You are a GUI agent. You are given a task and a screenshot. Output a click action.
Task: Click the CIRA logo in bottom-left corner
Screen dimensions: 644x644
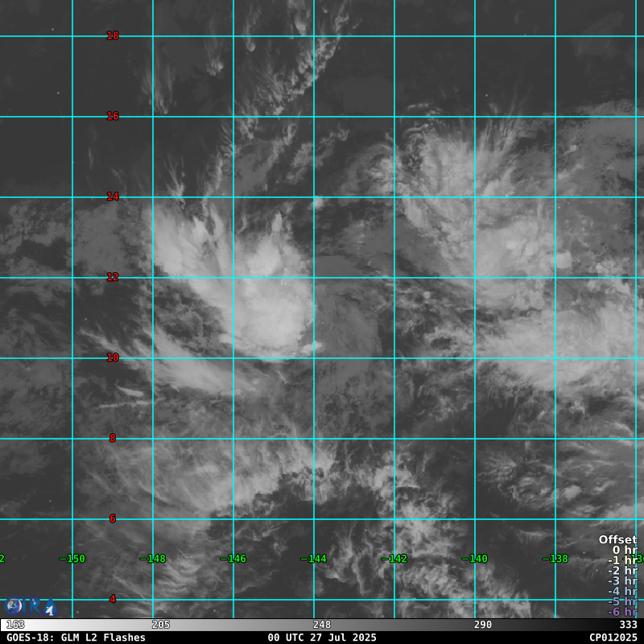tap(31, 606)
